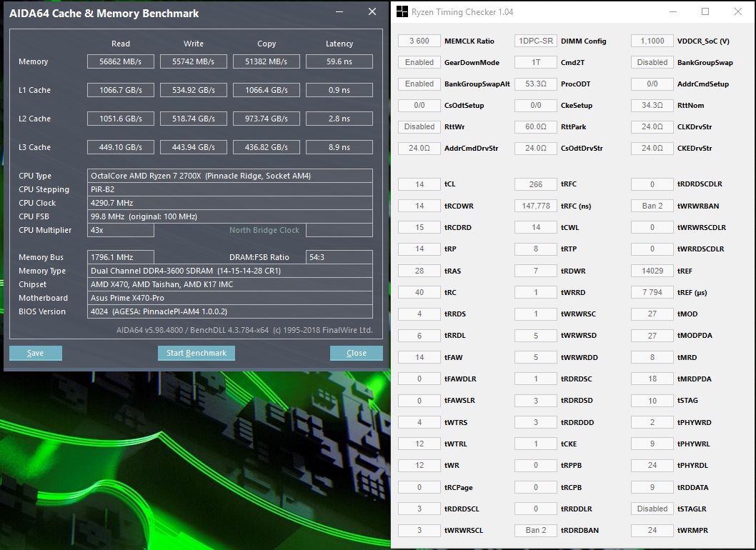Click the L1 Cache Read 1066.7 GB/s field
The width and height of the screenshot is (756, 550).
point(121,90)
